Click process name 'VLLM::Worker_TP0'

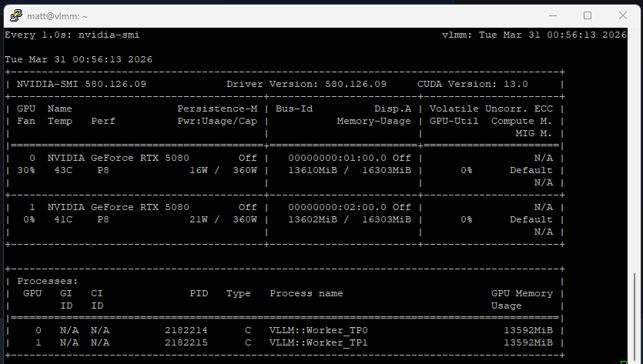point(319,330)
